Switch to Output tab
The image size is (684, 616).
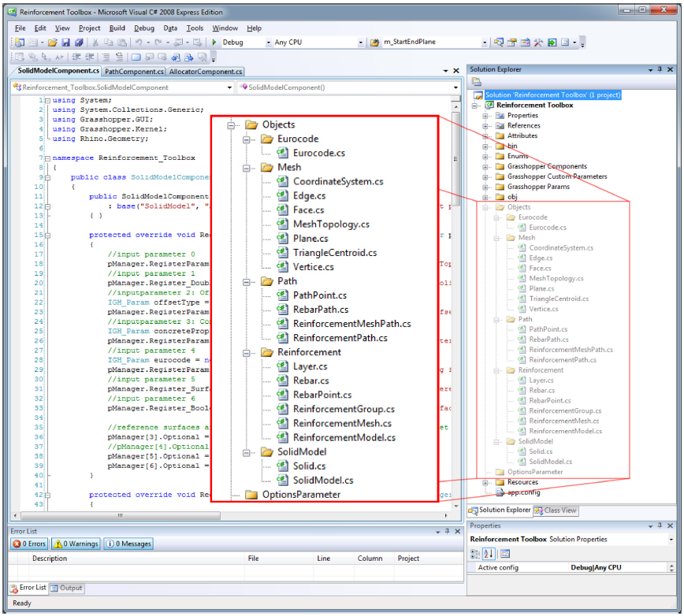pyautogui.click(x=66, y=588)
